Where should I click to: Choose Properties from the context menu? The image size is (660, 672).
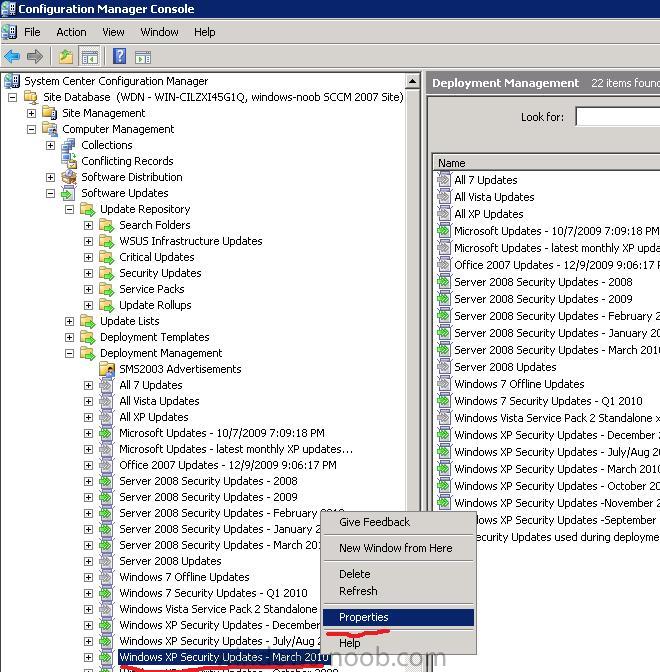point(398,617)
